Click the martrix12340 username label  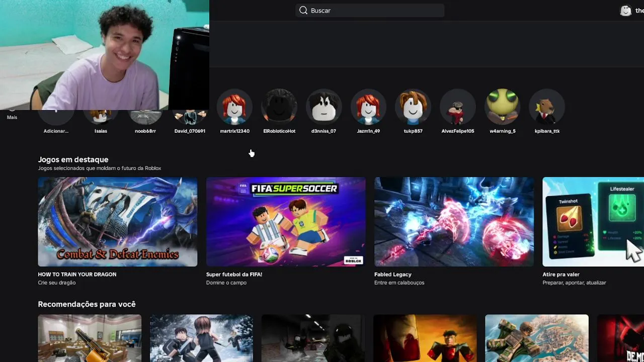pos(234,131)
